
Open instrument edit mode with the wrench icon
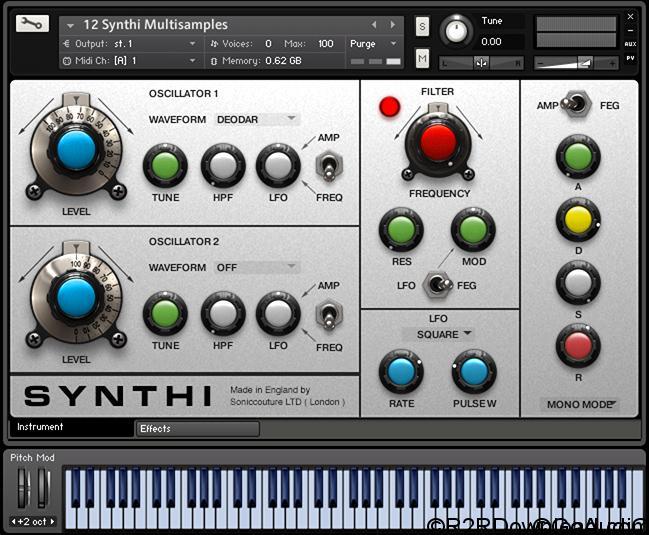pos(31,24)
